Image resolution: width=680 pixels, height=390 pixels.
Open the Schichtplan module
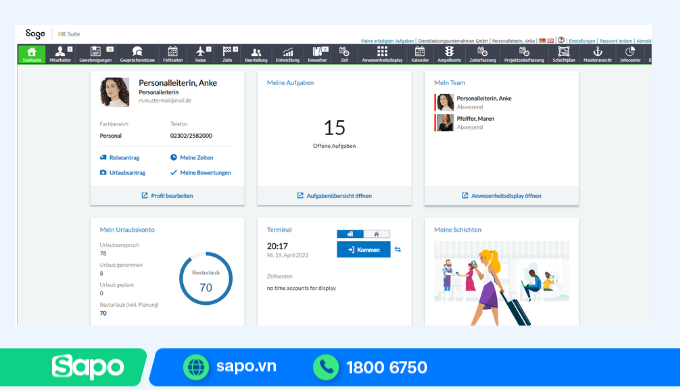click(x=564, y=54)
